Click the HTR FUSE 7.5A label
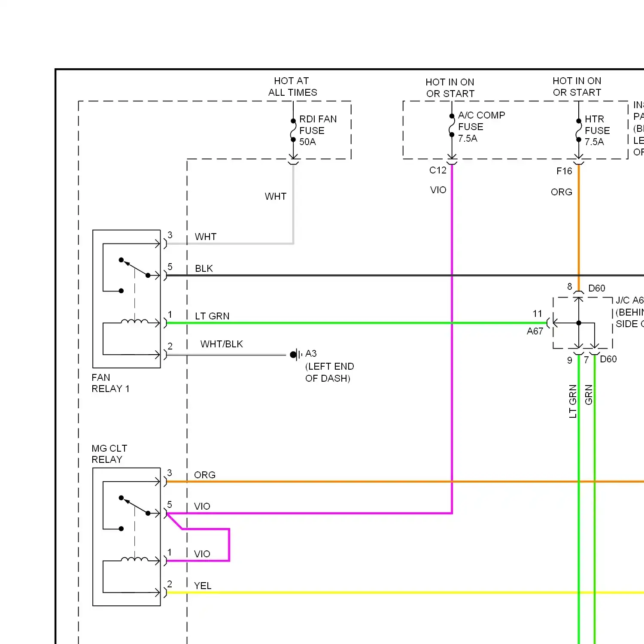Screen dimensions: 644x644 [x=597, y=130]
